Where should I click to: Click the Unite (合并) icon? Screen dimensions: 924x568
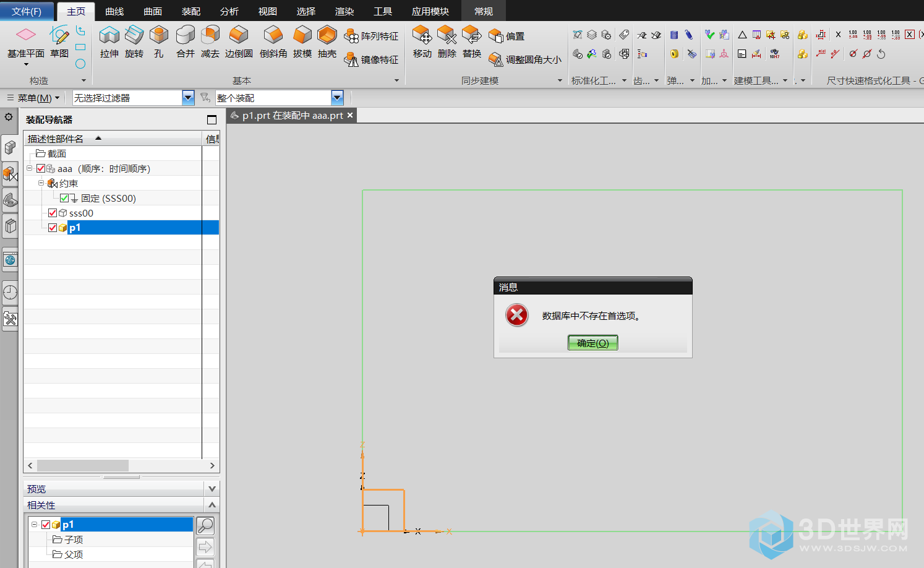(x=185, y=35)
